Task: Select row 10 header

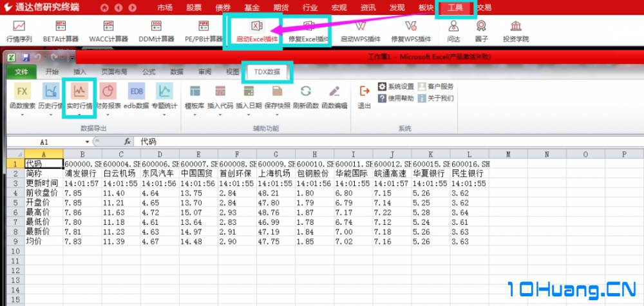Action: [15, 251]
